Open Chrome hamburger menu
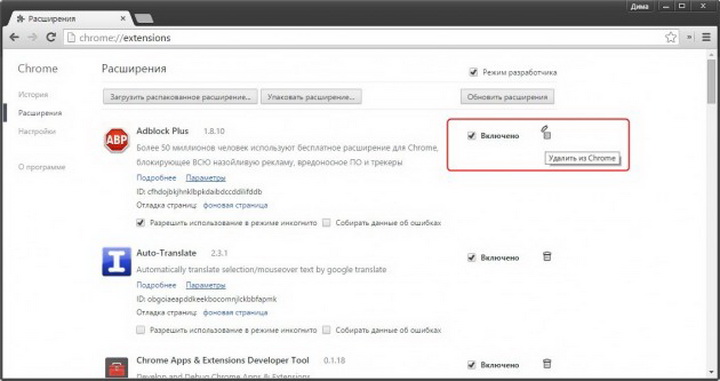This screenshot has width=720, height=381. (x=707, y=38)
